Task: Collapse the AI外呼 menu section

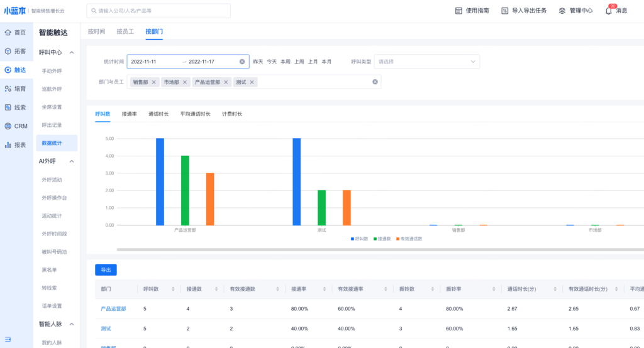Action: coord(72,161)
